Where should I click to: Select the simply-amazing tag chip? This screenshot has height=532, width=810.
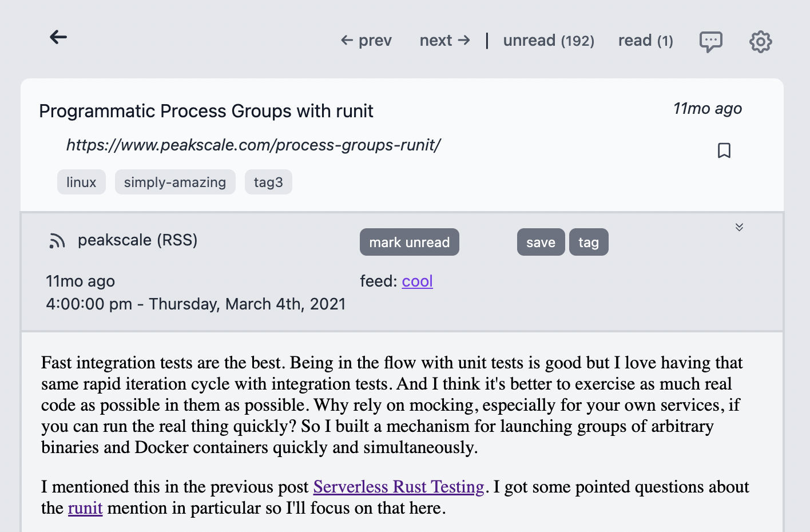click(x=175, y=182)
